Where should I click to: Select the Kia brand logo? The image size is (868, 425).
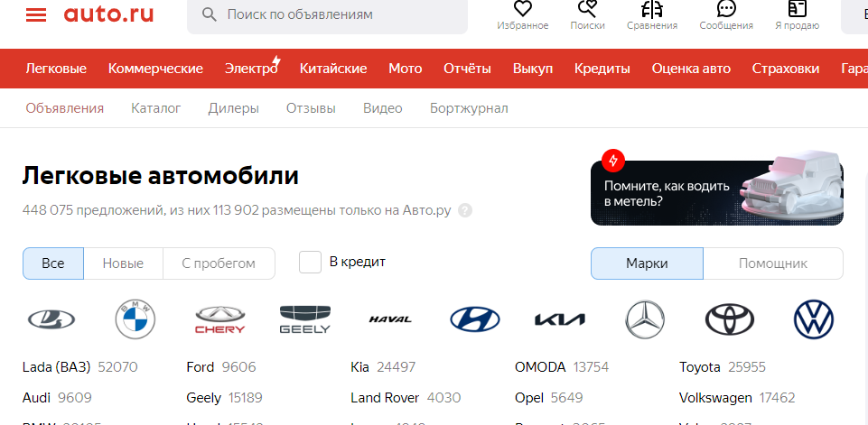560,319
